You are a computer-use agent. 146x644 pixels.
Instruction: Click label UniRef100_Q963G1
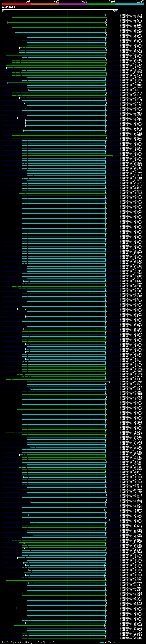131,266
